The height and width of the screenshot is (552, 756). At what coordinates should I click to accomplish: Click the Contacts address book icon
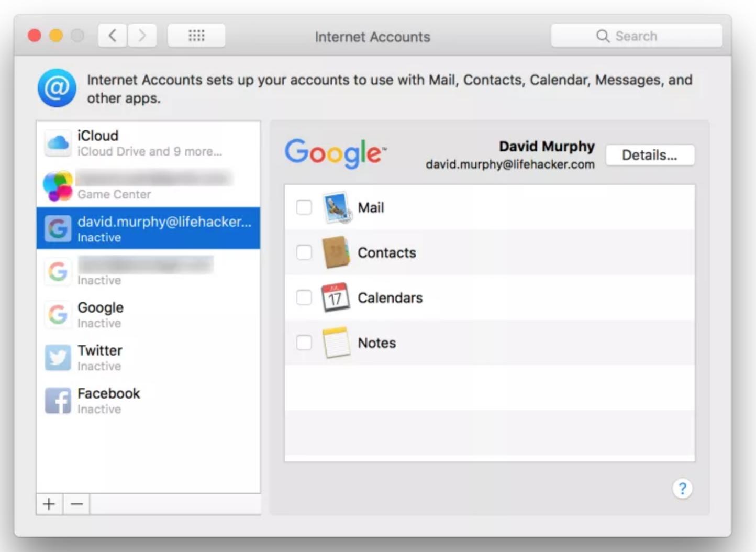click(x=336, y=252)
